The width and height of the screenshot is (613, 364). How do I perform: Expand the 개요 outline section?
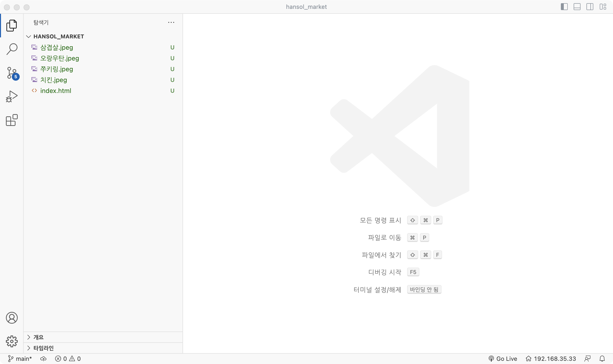point(103,337)
